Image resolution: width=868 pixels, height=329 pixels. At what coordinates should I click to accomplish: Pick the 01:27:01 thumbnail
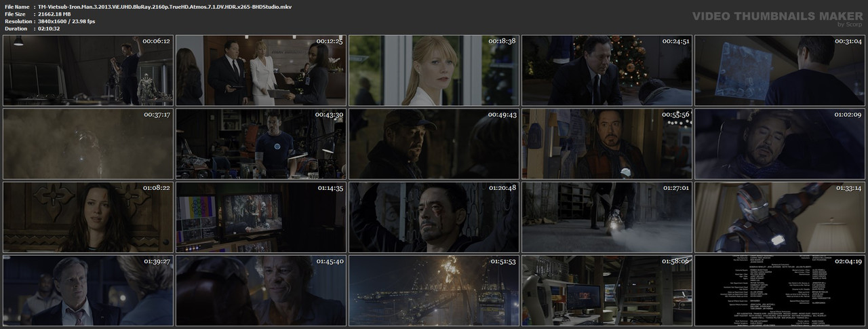(606, 216)
